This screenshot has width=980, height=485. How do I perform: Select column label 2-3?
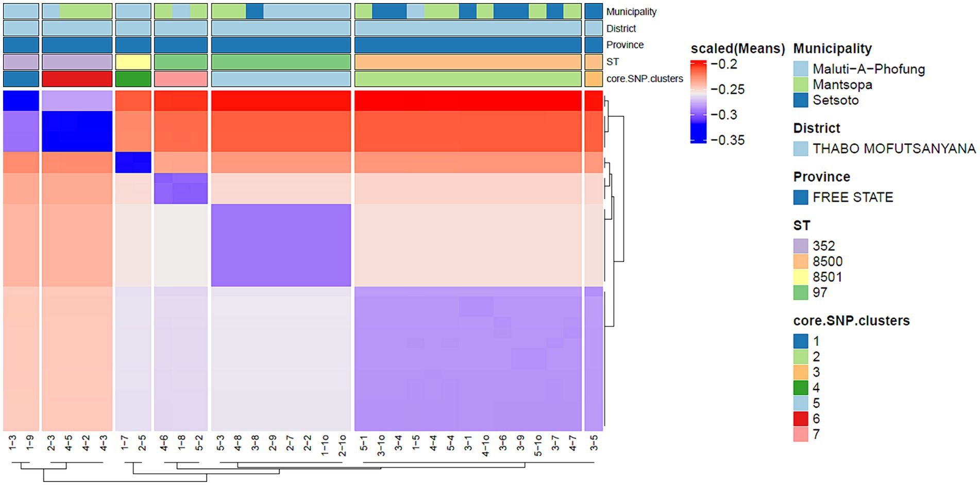[51, 442]
